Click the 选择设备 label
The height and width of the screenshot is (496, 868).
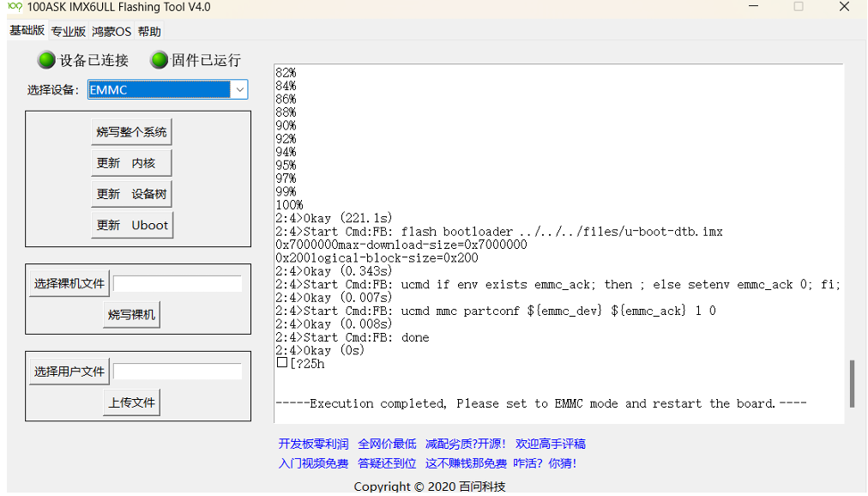pos(53,90)
